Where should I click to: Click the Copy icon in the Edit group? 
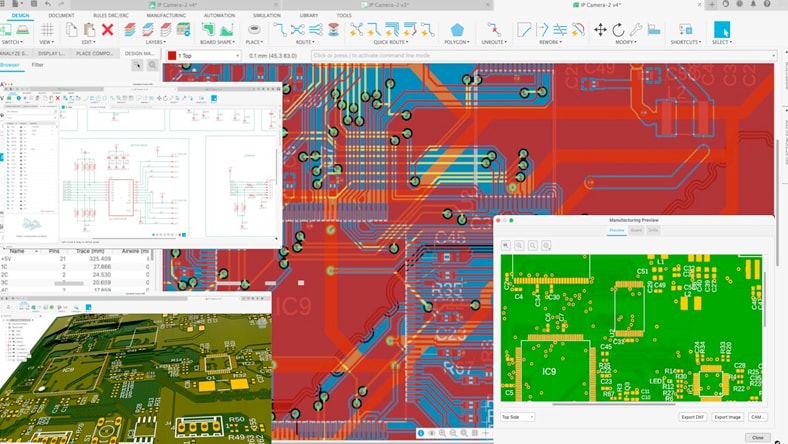[71, 30]
